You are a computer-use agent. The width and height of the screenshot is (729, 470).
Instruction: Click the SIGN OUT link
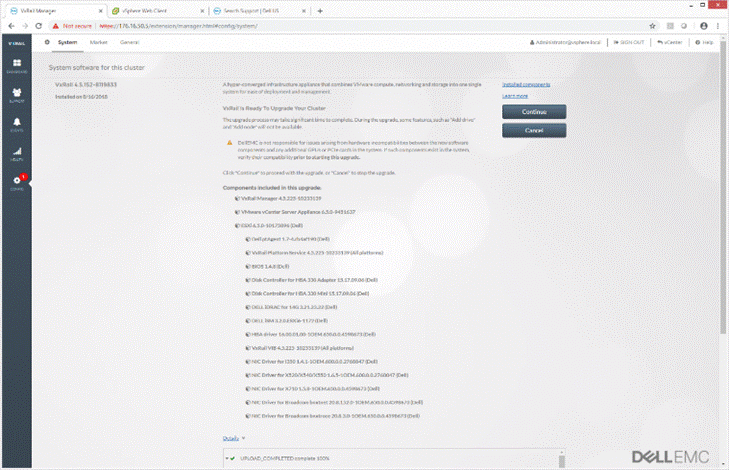tap(629, 42)
